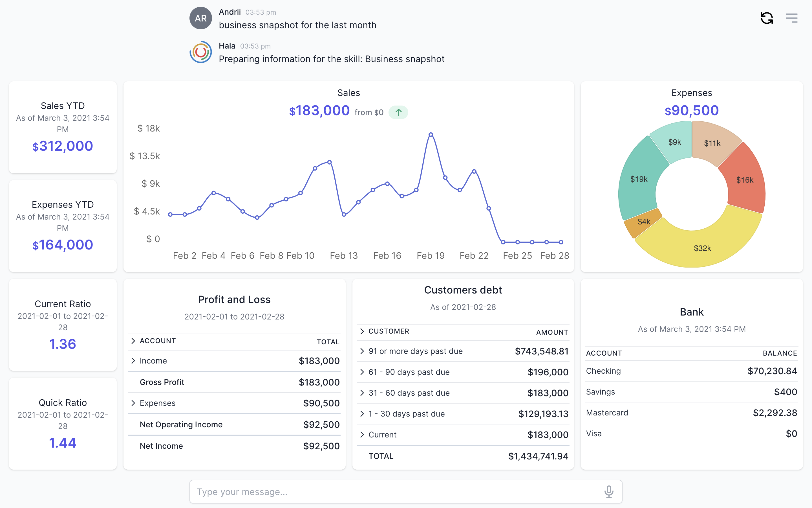Expand the 61 - 90 days past due row
Image resolution: width=812 pixels, height=508 pixels.
(362, 372)
